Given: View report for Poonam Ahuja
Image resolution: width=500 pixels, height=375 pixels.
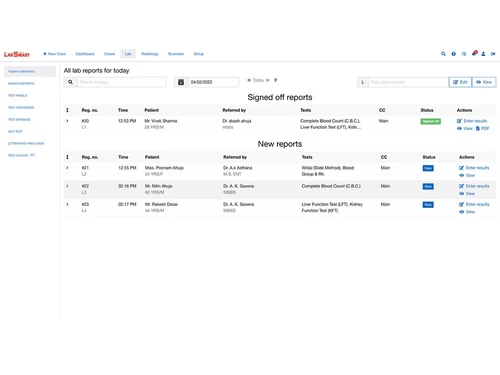Looking at the screenshot, I should point(467,175).
